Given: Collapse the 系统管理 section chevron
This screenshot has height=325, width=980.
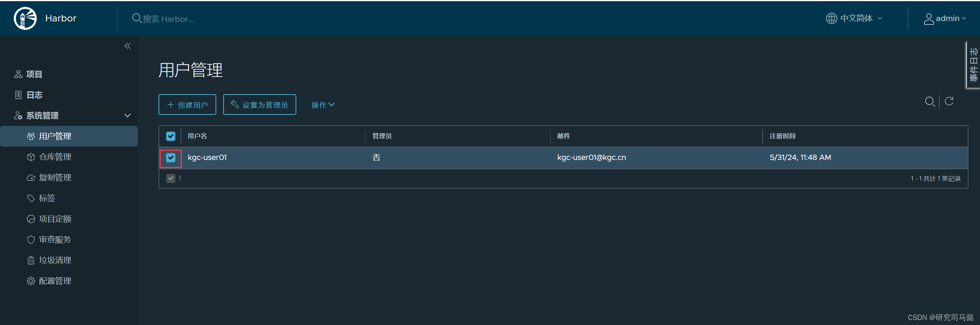Looking at the screenshot, I should pos(127,116).
